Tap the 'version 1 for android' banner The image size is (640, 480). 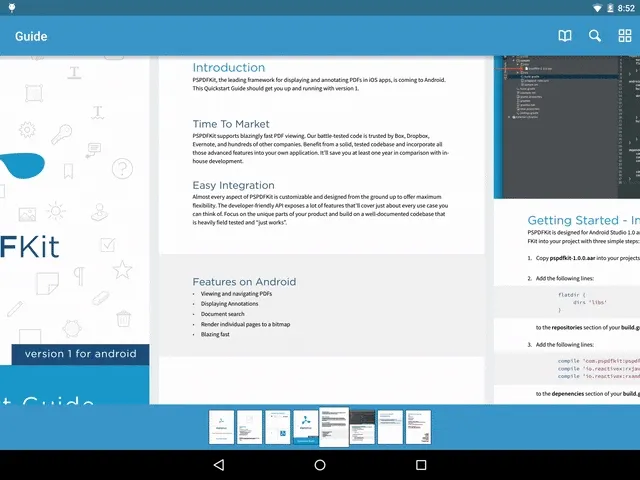(80, 354)
